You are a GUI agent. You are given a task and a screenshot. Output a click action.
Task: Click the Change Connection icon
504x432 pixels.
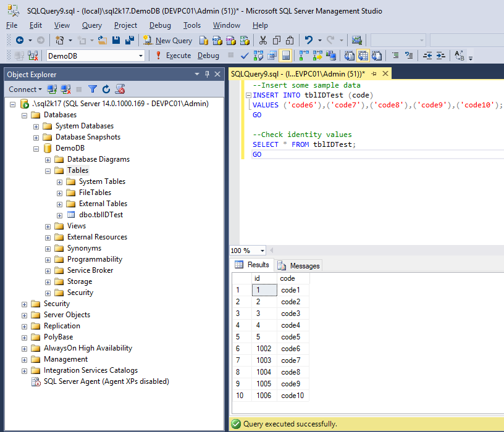33,56
